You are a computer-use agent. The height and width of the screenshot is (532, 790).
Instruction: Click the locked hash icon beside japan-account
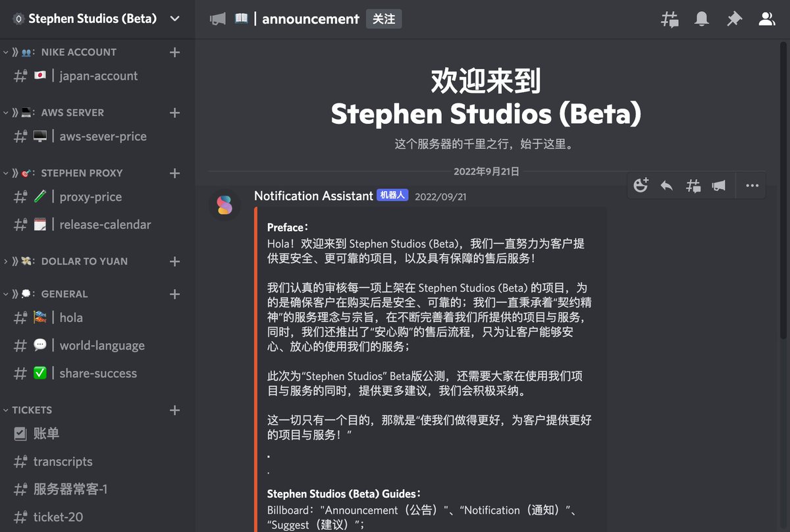pyautogui.click(x=20, y=76)
